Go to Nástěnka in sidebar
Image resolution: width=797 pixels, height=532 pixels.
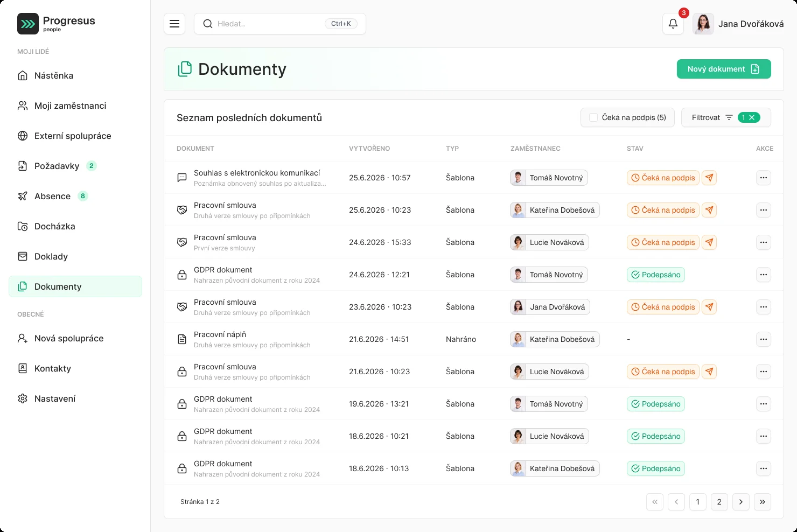[x=75, y=75]
